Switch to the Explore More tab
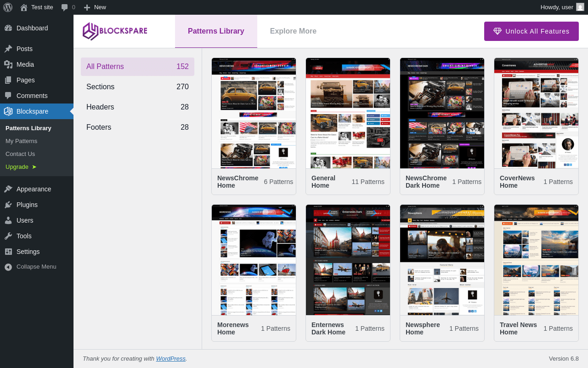 pyautogui.click(x=293, y=31)
